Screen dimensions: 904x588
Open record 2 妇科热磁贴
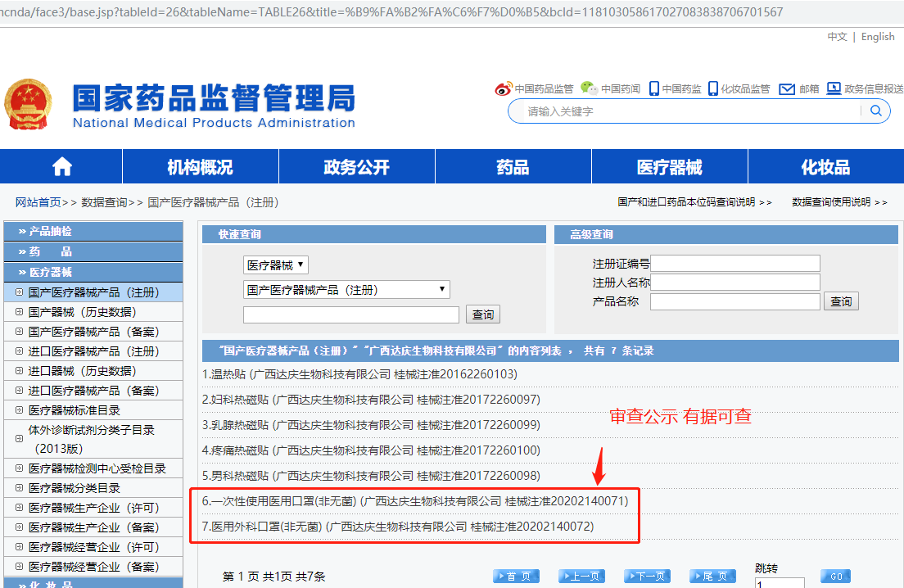[x=371, y=400]
